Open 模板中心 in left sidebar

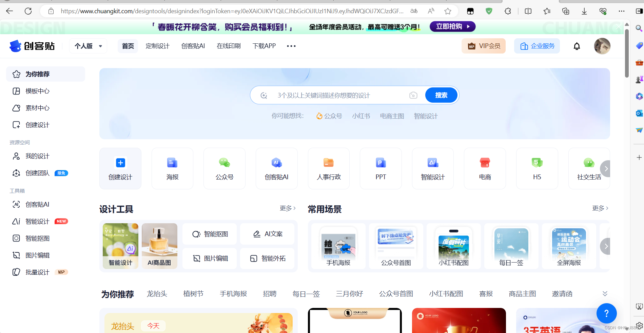(45, 91)
